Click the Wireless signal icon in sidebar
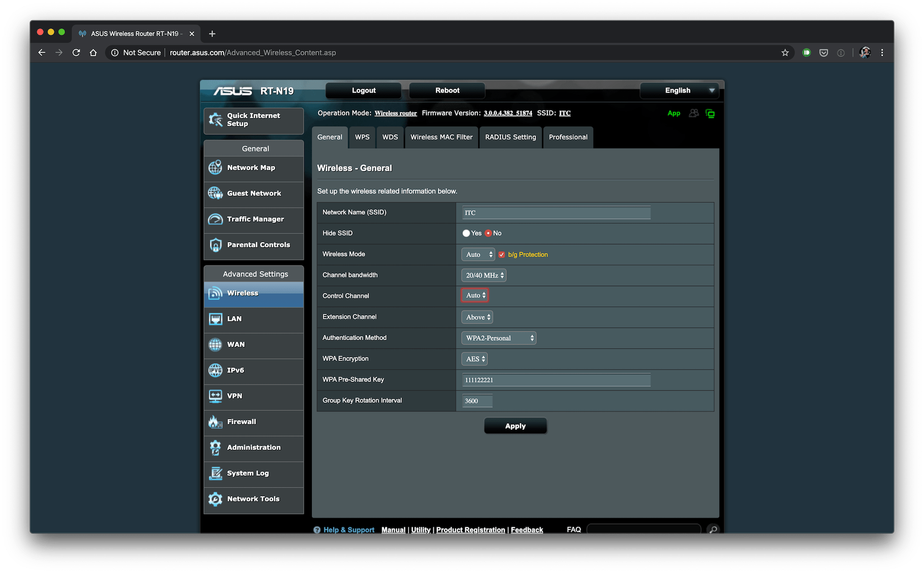 [215, 293]
